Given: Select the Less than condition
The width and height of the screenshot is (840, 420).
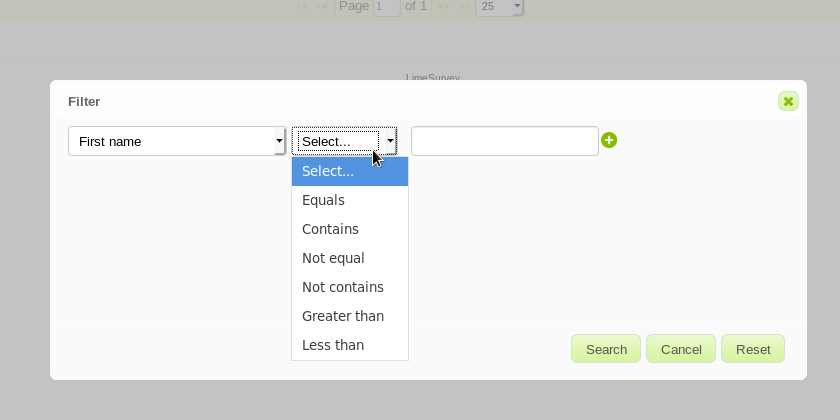Looking at the screenshot, I should [x=332, y=345].
